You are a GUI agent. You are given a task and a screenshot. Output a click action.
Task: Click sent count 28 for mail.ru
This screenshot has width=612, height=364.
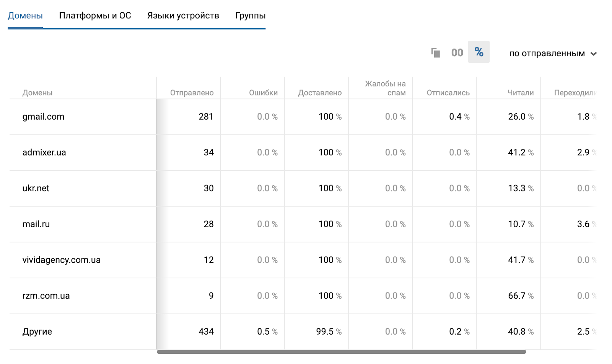(208, 224)
